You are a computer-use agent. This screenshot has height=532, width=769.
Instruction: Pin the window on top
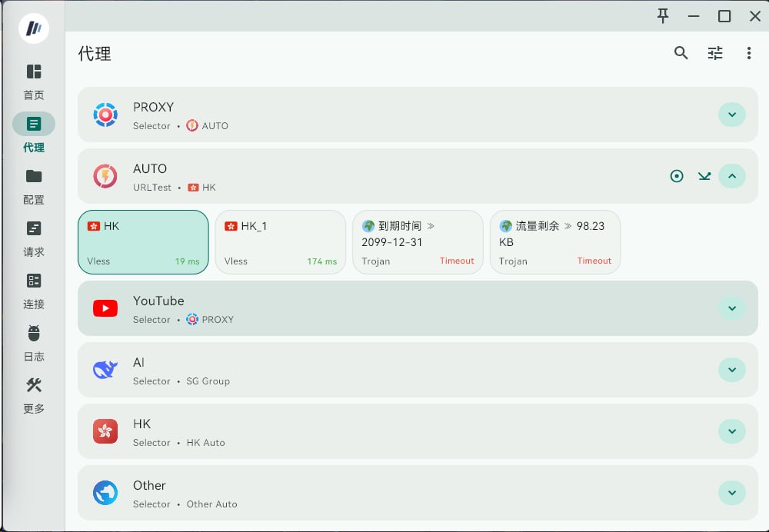[x=663, y=16]
